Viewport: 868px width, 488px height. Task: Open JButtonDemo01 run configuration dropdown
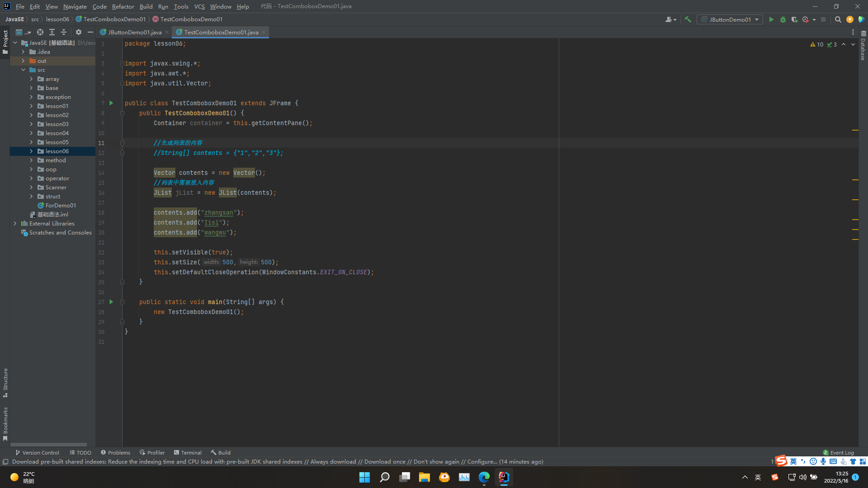(730, 19)
